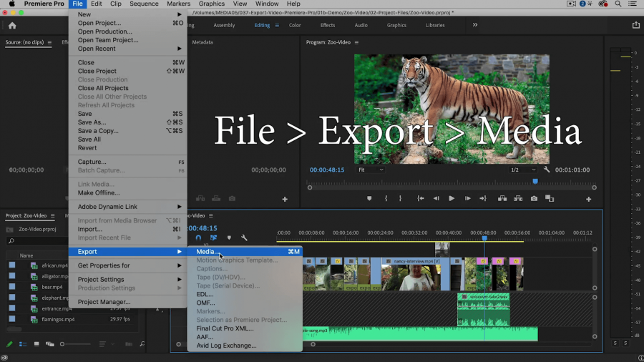The width and height of the screenshot is (644, 362).
Task: Switch Project panel to freeform view
Action: [x=50, y=344]
